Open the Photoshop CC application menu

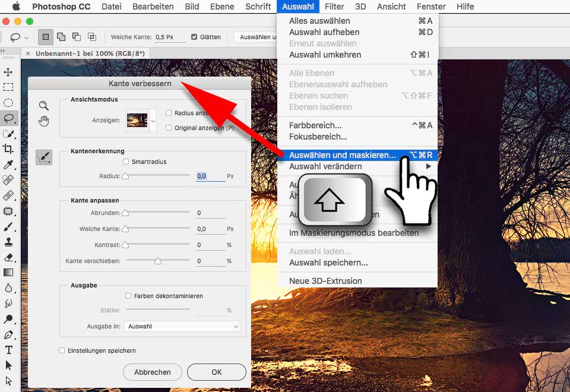pos(61,7)
